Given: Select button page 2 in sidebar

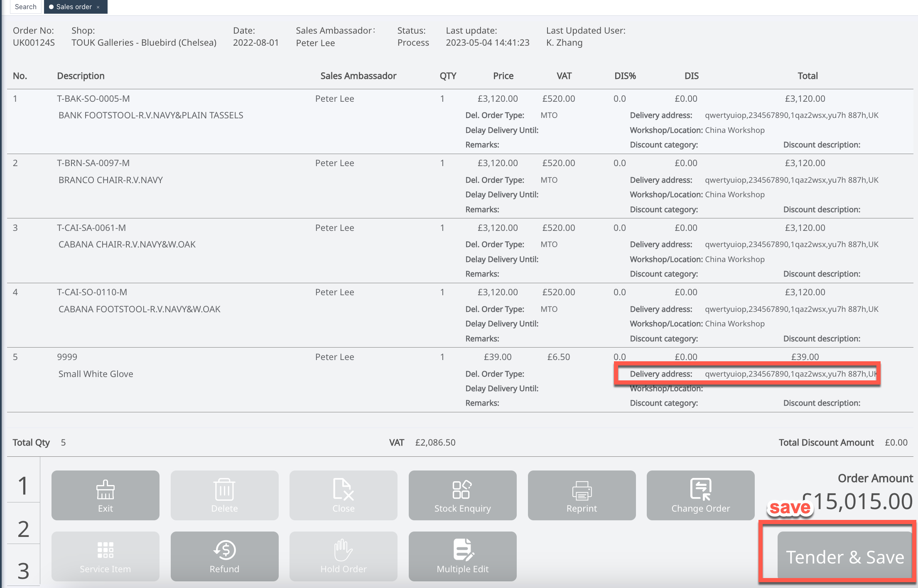Looking at the screenshot, I should pyautogui.click(x=23, y=529).
